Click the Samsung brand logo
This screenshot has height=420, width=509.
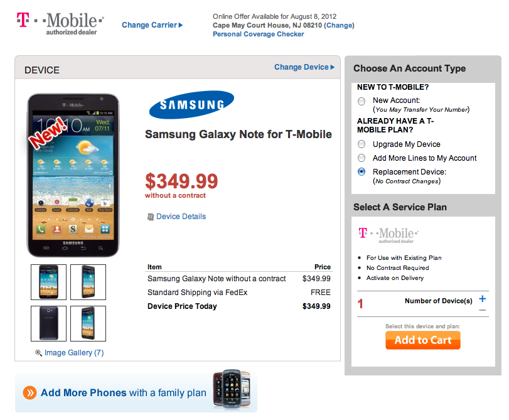[191, 105]
